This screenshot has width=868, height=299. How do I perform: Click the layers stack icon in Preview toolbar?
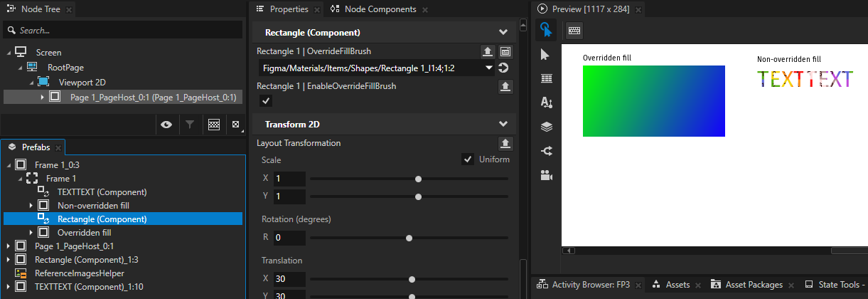coord(546,127)
